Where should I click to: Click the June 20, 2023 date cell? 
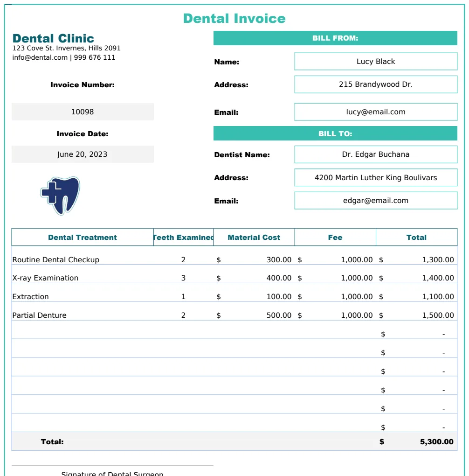(83, 154)
